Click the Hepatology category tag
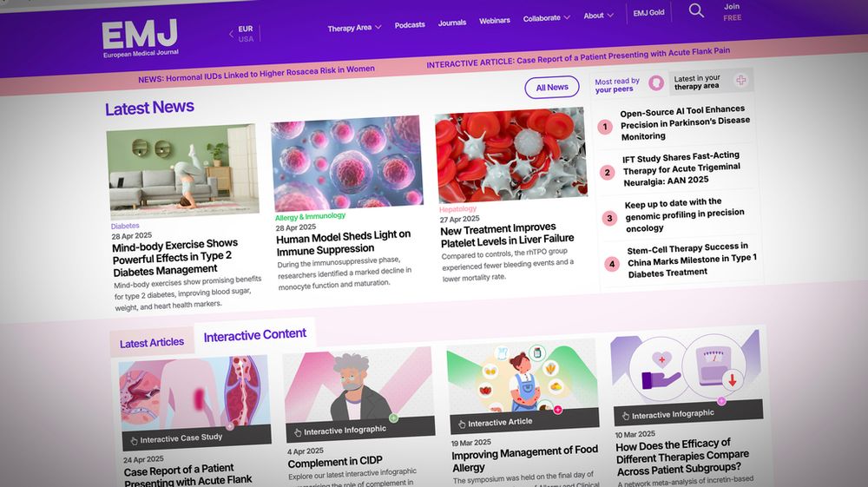The height and width of the screenshot is (487, 868). pyautogui.click(x=457, y=209)
